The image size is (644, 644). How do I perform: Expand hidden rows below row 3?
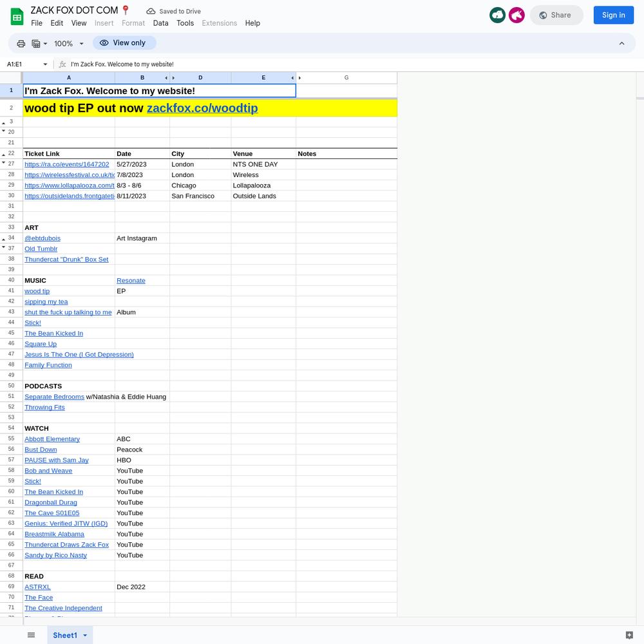pos(4,123)
